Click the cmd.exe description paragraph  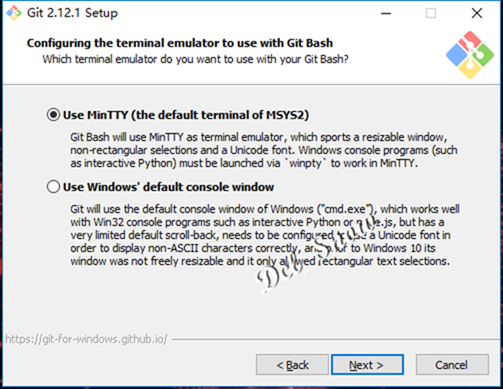click(265, 235)
